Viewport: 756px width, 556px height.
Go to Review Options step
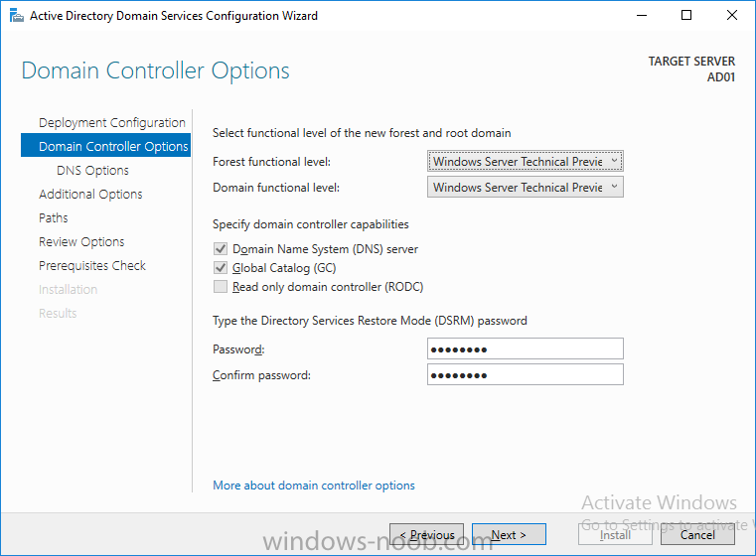click(x=81, y=242)
